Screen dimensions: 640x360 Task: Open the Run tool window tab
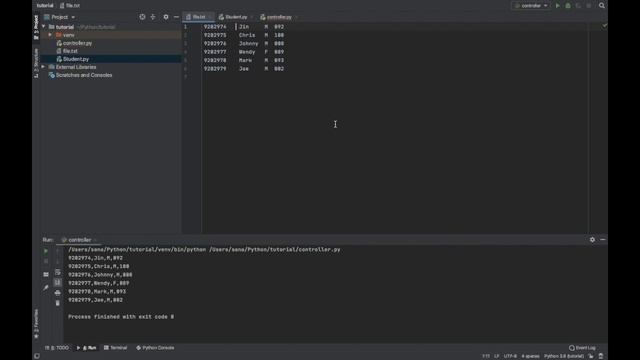click(87, 348)
